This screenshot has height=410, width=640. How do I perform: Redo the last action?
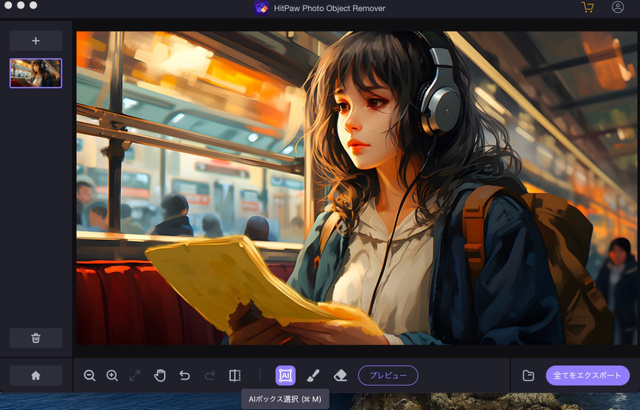pyautogui.click(x=210, y=375)
